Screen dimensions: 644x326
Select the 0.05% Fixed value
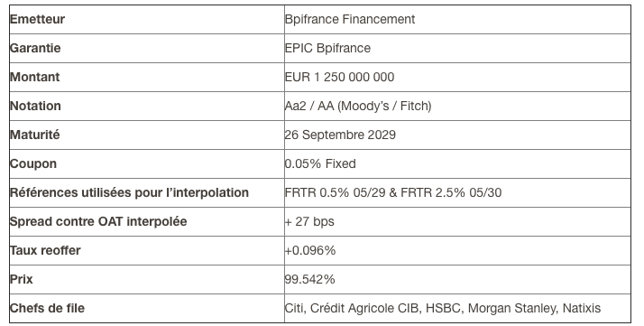coord(320,163)
